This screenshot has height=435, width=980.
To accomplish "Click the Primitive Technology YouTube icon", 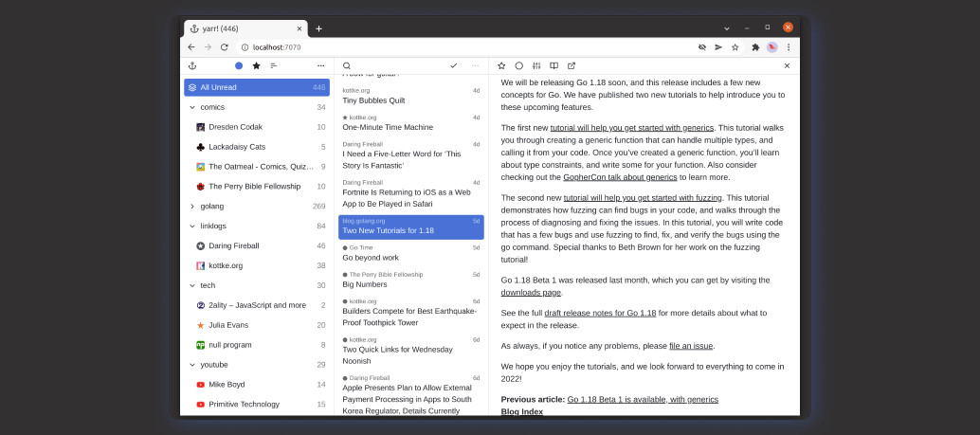I will tap(201, 405).
